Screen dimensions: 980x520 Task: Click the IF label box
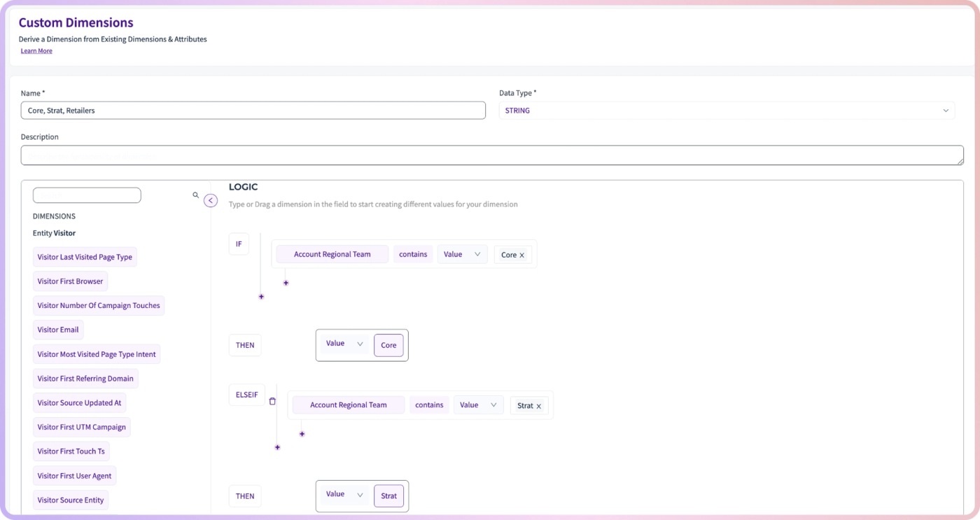click(x=239, y=244)
